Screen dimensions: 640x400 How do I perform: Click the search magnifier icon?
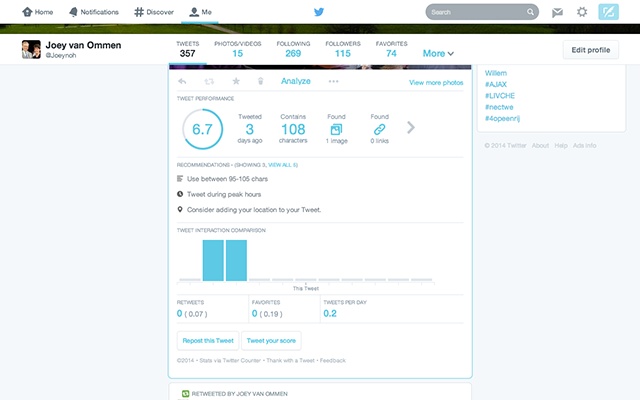click(530, 12)
